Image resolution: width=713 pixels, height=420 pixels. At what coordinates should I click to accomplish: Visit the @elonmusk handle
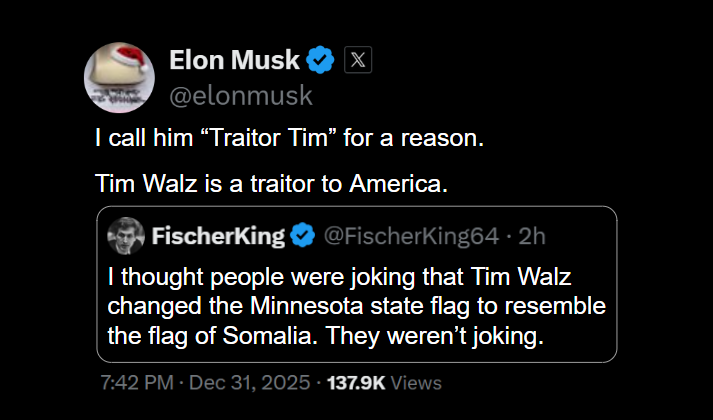[241, 95]
